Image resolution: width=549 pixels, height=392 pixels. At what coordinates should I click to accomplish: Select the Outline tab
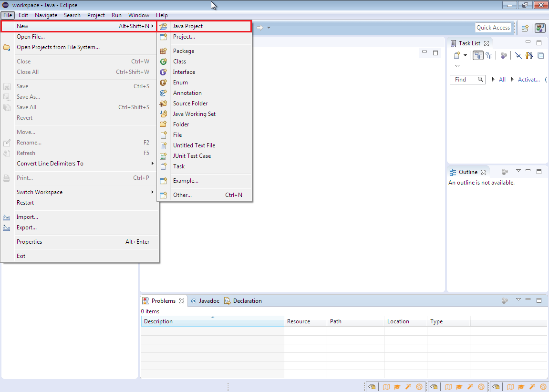point(468,172)
